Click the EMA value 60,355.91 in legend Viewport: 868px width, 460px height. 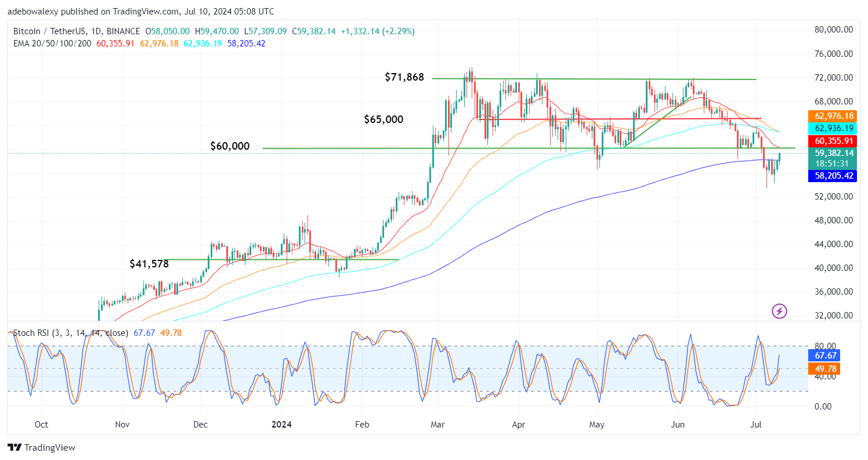(x=115, y=44)
